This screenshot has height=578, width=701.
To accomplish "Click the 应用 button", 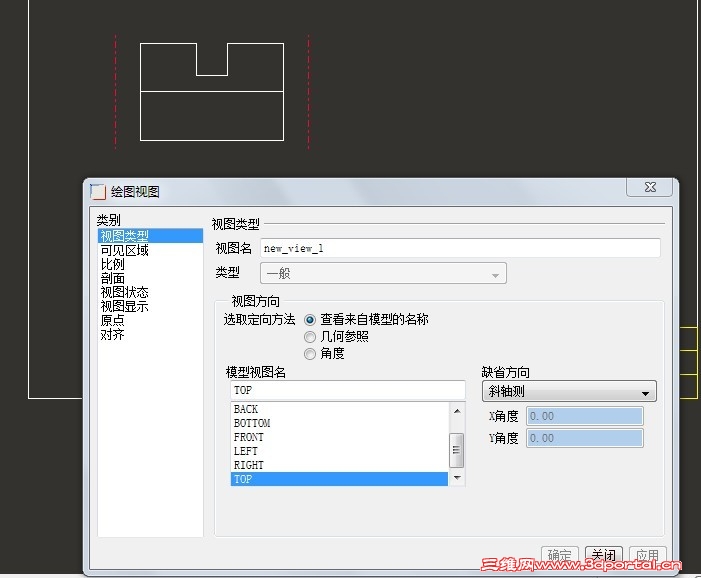I will tap(648, 556).
